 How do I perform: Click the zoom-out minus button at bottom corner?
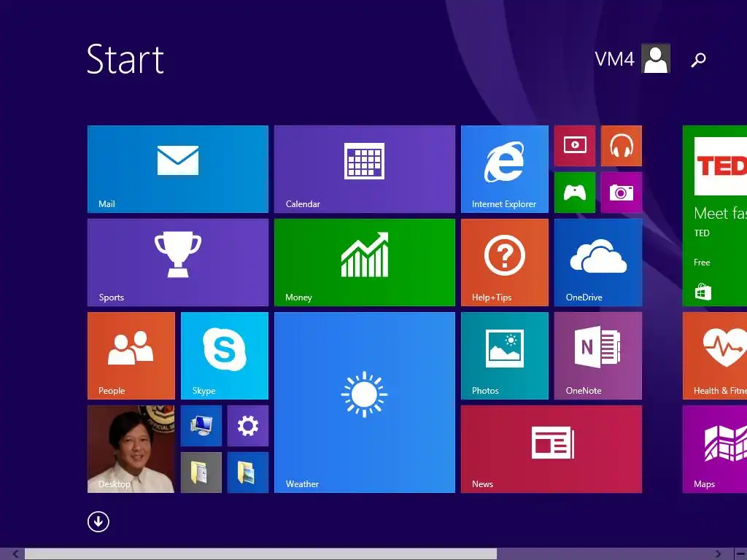coord(741,554)
